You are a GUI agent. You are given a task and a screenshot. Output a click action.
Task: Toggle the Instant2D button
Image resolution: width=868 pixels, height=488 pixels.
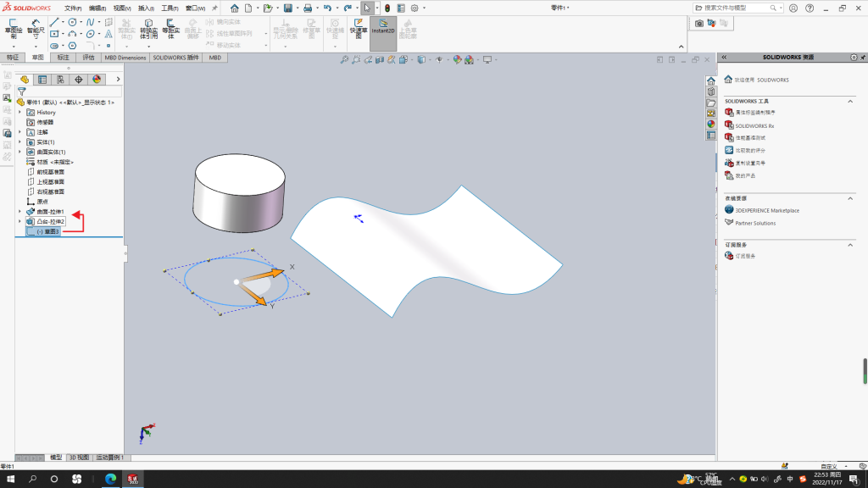click(x=383, y=29)
